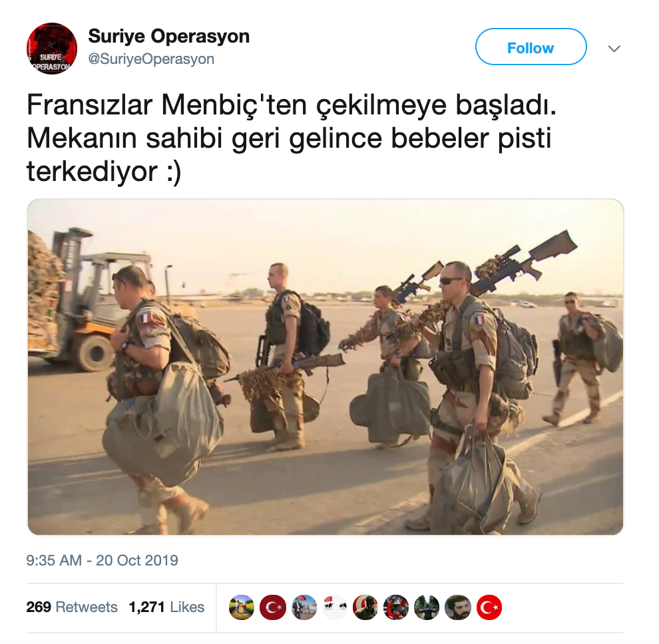The image size is (659, 644).
Task: Open liker avatar with children in field
Action: click(242, 607)
